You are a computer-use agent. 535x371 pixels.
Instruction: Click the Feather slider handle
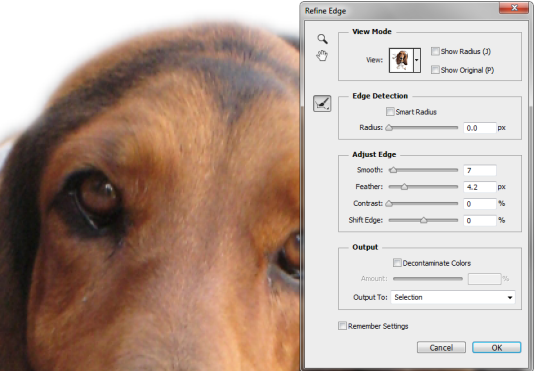[x=404, y=187]
